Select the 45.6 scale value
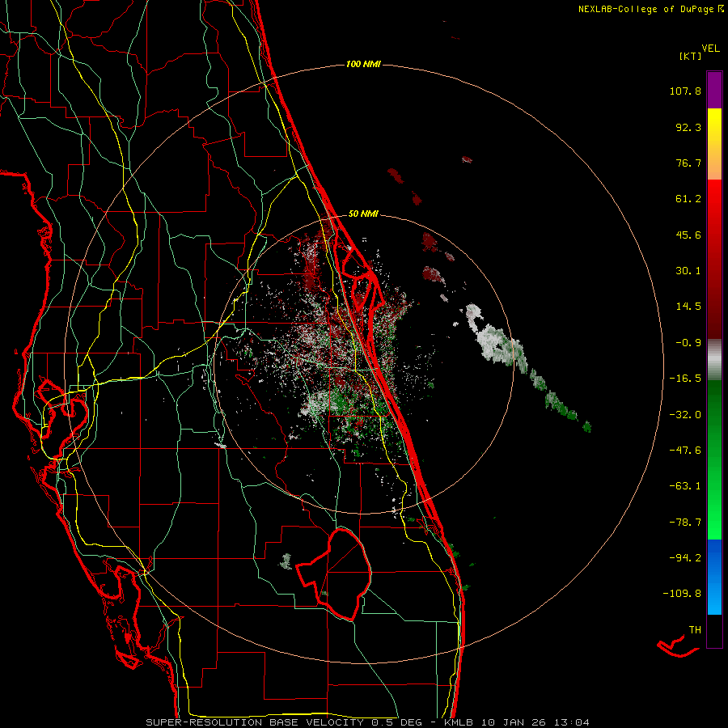Viewport: 728px width, 728px height. (688, 235)
